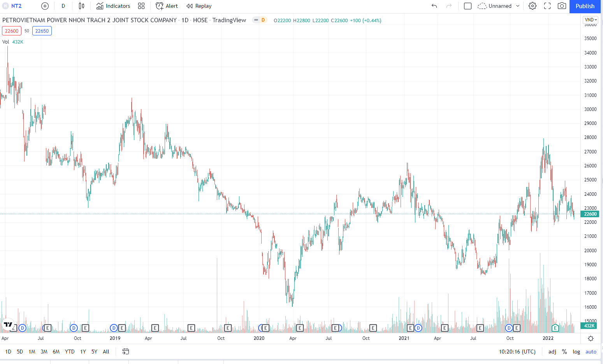603x364 pixels.
Task: Toggle percent scale mode
Action: pos(564,352)
